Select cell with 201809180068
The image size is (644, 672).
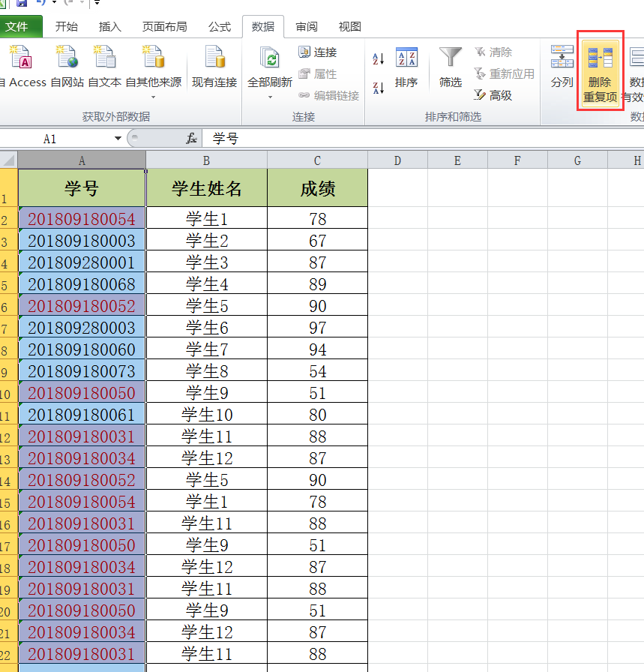82,283
